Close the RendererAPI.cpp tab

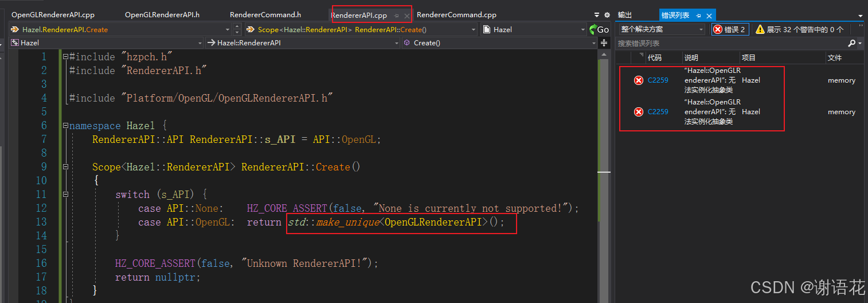(x=406, y=16)
